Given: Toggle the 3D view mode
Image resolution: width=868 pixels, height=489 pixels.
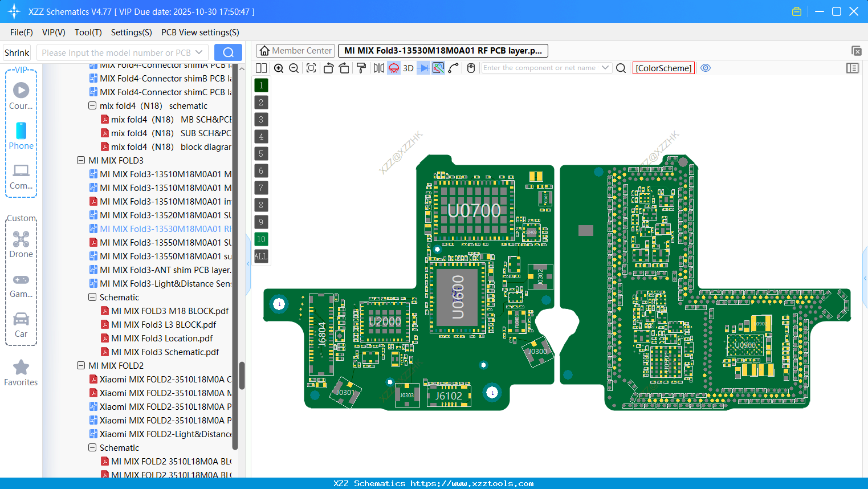Looking at the screenshot, I should point(407,68).
